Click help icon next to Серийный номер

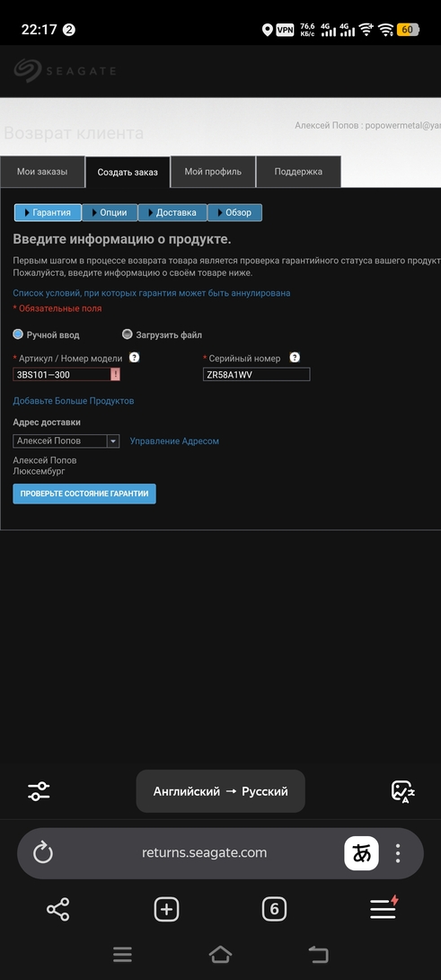coord(295,358)
